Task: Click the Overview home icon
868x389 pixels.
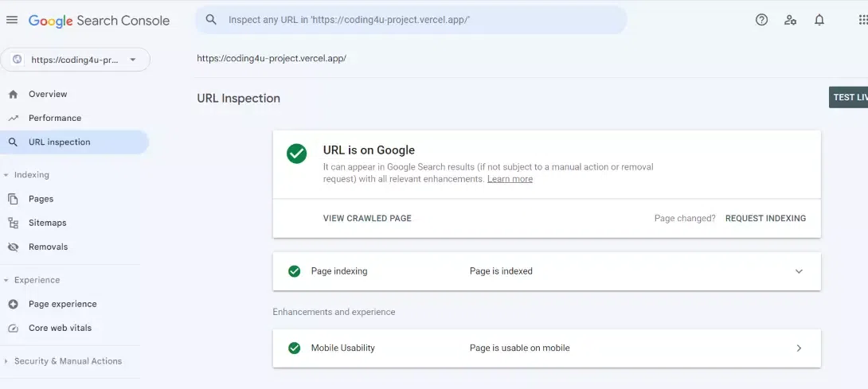Action: click(x=13, y=94)
